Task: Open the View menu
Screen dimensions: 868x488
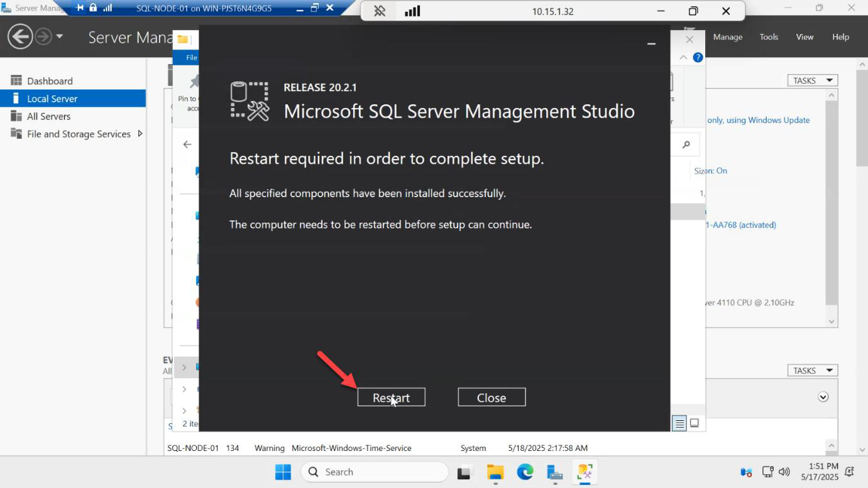Action: coord(805,37)
